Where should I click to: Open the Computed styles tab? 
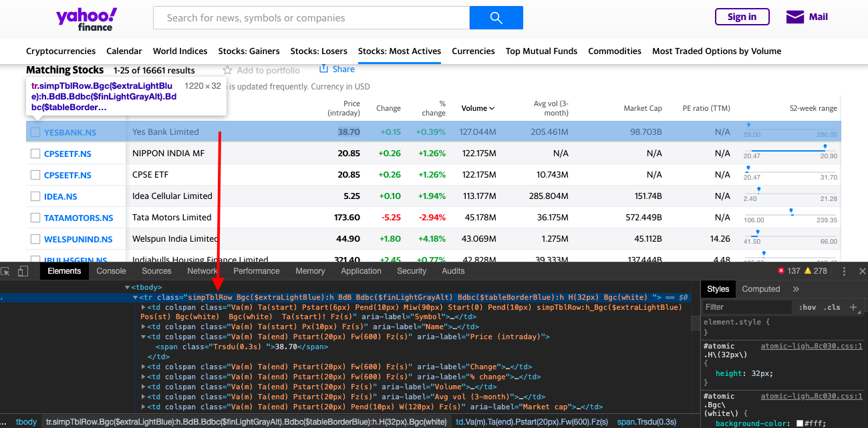tap(760, 288)
